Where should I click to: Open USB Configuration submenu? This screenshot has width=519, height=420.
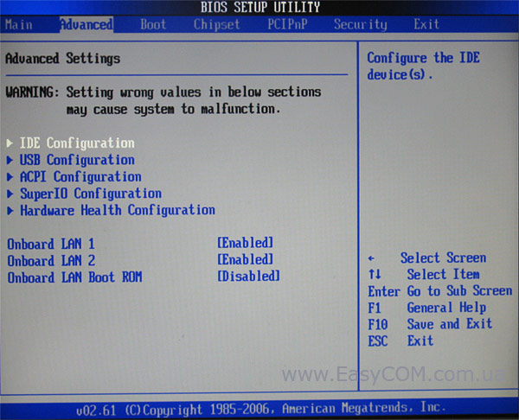(x=77, y=160)
